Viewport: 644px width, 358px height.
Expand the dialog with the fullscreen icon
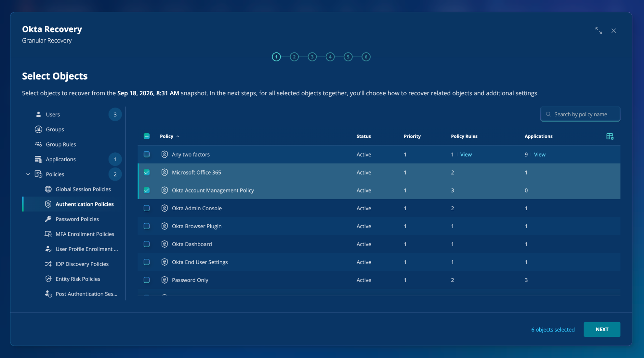click(599, 31)
